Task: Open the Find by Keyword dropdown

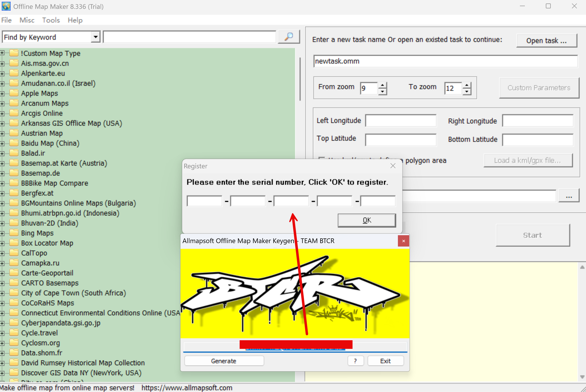Action: tap(95, 37)
